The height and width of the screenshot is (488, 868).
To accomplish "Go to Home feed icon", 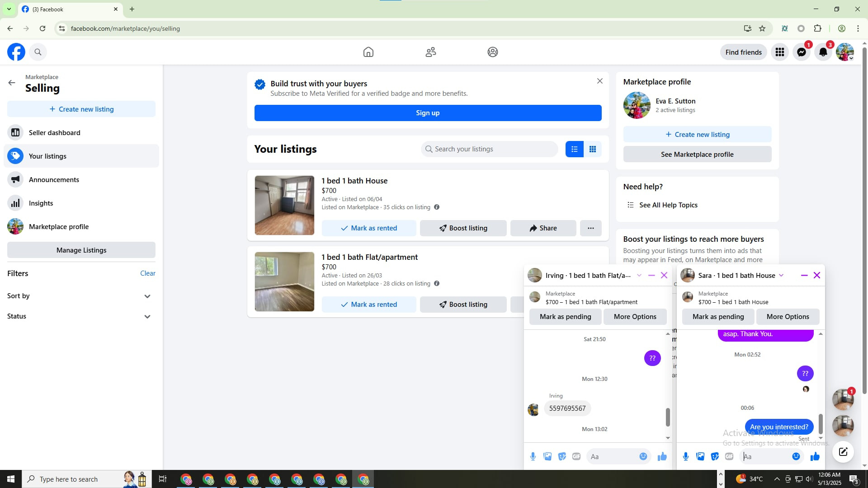I will (368, 52).
